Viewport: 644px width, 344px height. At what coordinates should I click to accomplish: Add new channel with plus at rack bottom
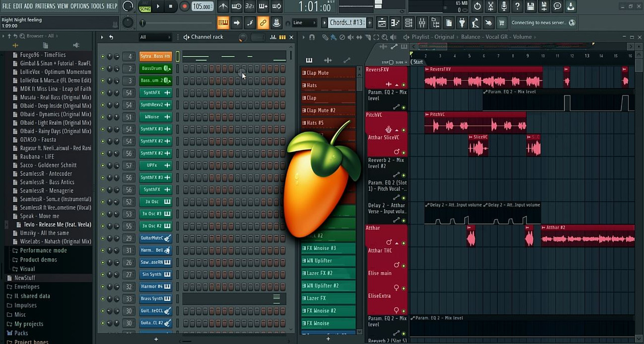[x=155, y=339]
